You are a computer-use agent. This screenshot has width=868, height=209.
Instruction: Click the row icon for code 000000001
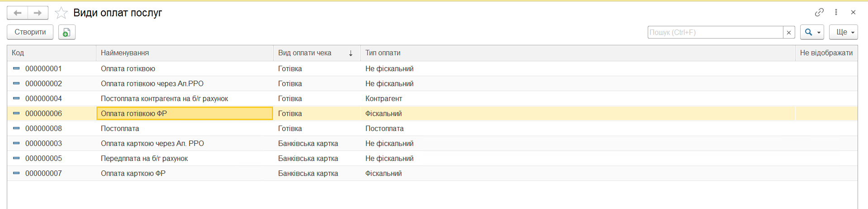[16, 68]
